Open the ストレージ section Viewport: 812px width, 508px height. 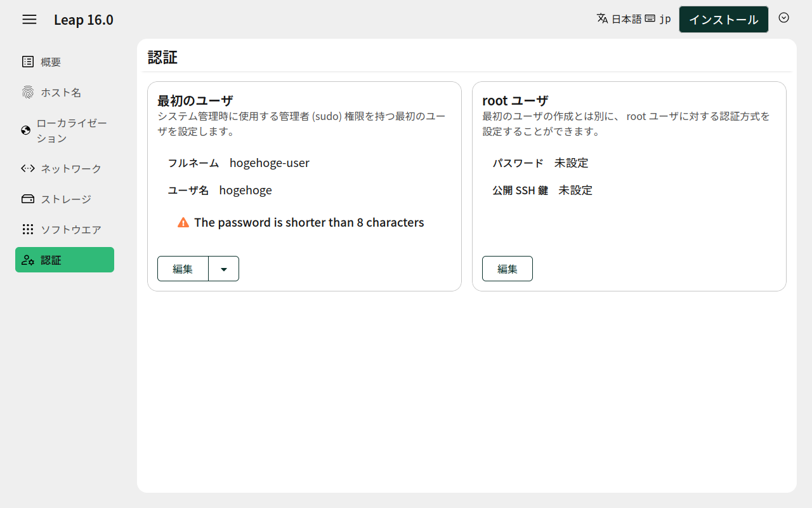point(65,199)
